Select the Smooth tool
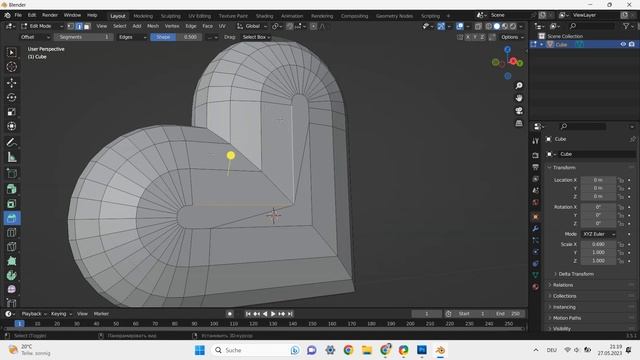Viewport: 640px width, 360px height. pyautogui.click(x=11, y=289)
